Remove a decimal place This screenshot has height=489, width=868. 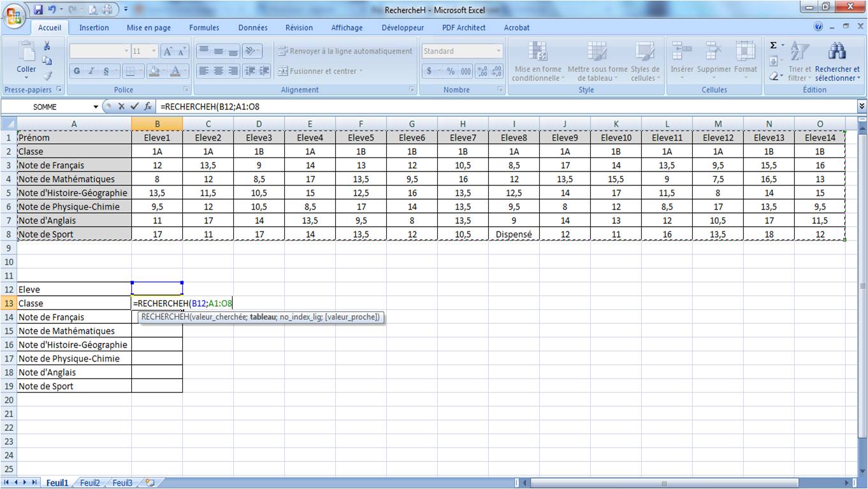(x=497, y=71)
